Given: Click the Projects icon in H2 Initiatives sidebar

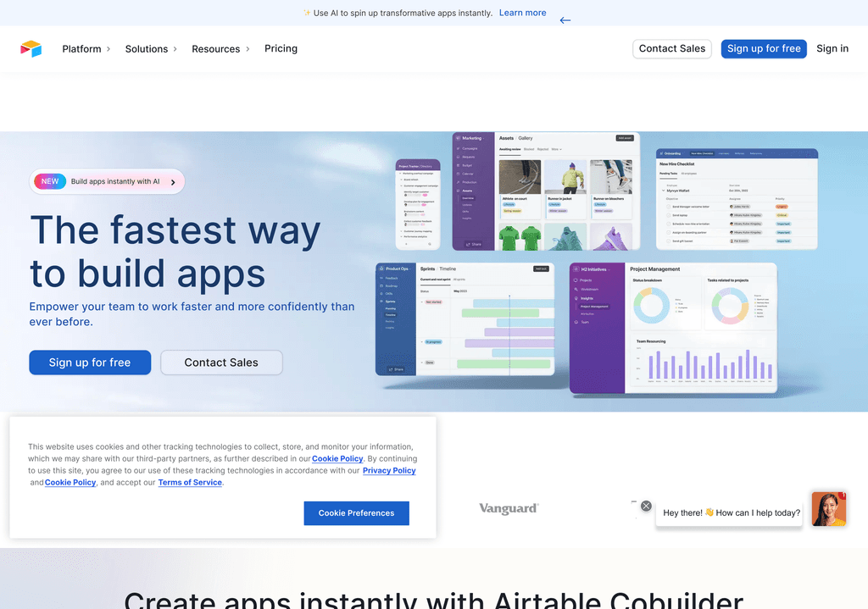Looking at the screenshot, I should click(575, 280).
